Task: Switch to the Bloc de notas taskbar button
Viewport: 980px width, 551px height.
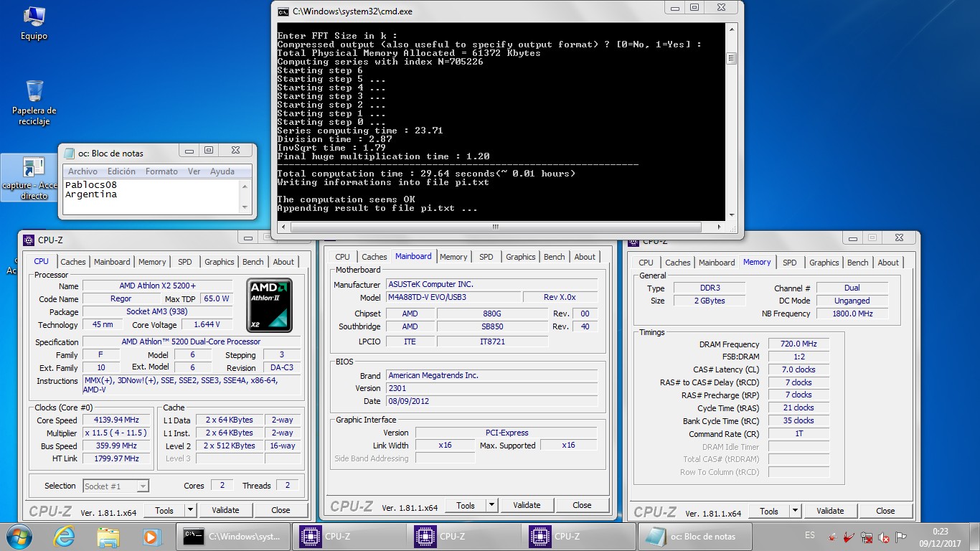Action: point(694,537)
